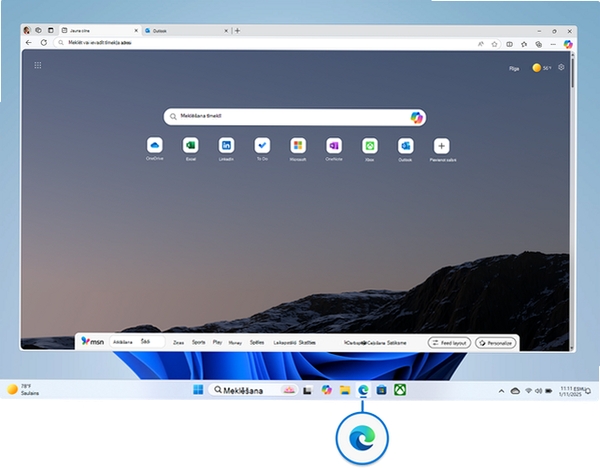This screenshot has height=468, width=600.
Task: Click the Read aloud icon in address bar
Action: pyautogui.click(x=481, y=44)
